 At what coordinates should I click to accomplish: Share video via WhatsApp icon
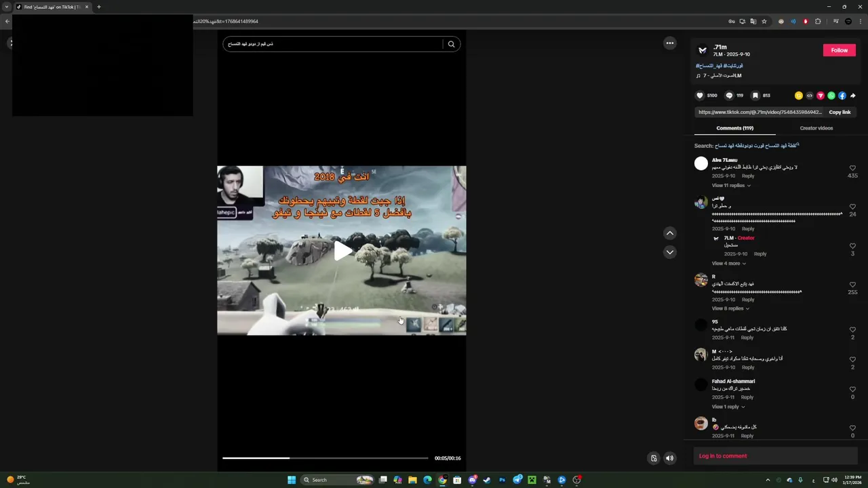(x=831, y=96)
